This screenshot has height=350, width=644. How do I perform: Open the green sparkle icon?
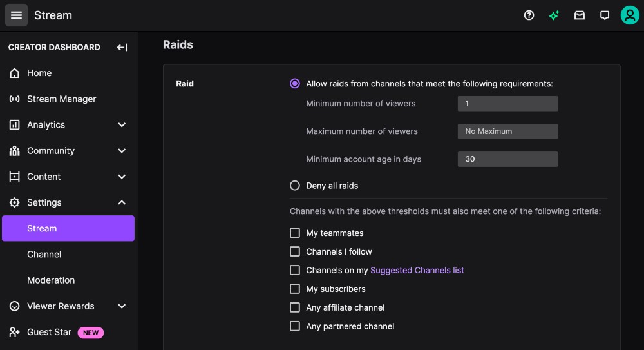point(554,15)
